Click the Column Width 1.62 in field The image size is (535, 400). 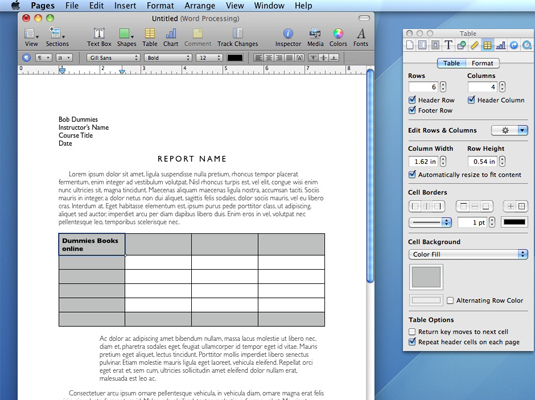(x=424, y=161)
